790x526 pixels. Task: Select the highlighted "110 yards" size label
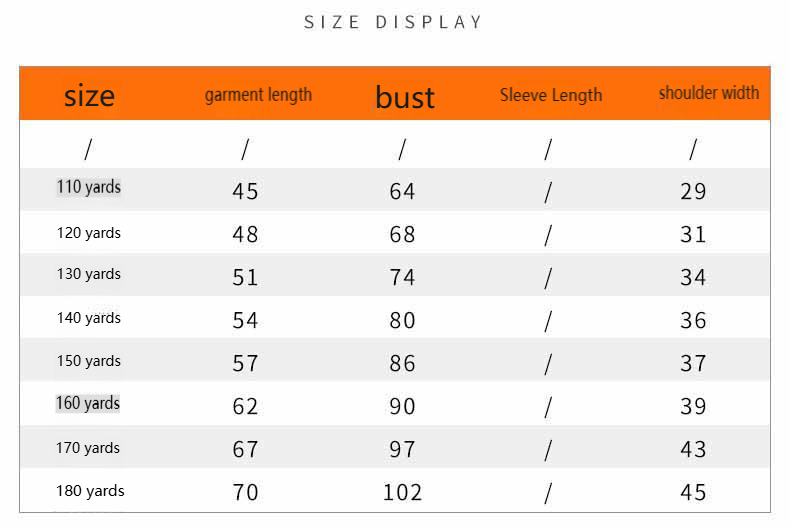[x=89, y=187]
